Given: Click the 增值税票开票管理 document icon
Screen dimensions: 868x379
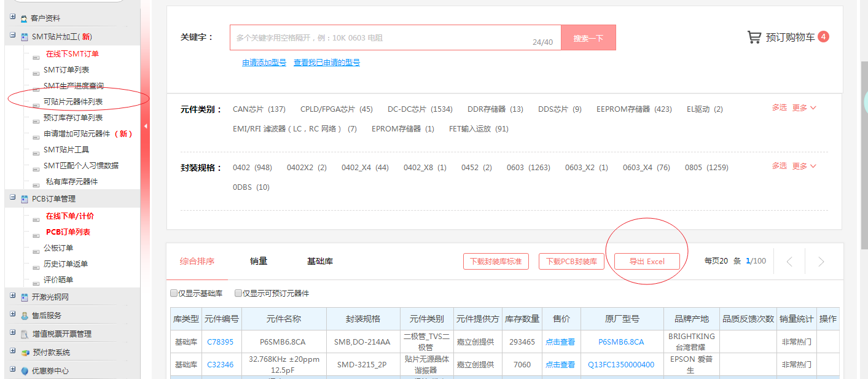Looking at the screenshot, I should tap(24, 334).
